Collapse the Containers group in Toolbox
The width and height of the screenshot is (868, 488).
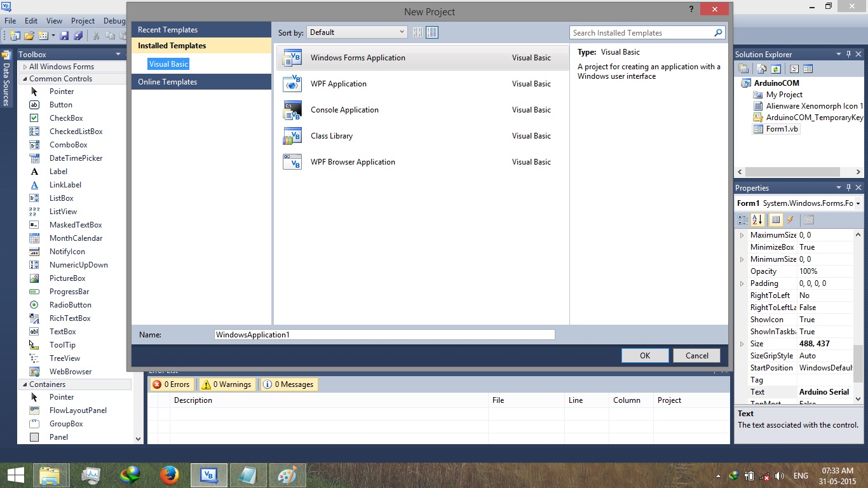[x=24, y=384]
